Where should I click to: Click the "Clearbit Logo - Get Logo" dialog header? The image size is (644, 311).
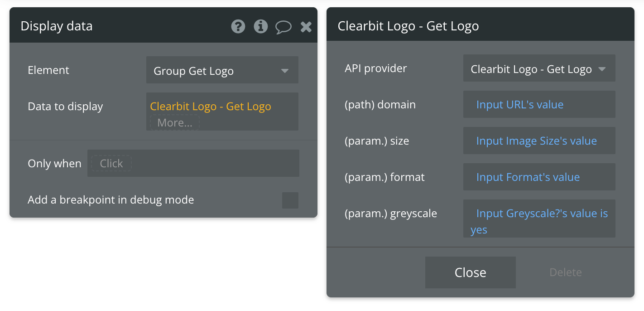(408, 26)
